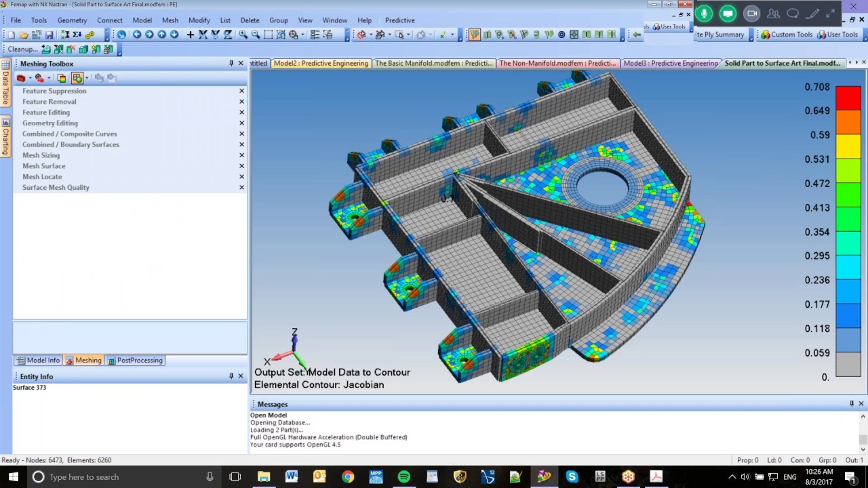Viewport: 868px width, 488px height.
Task: Click the participants icon in meeting bar
Action: [773, 13]
